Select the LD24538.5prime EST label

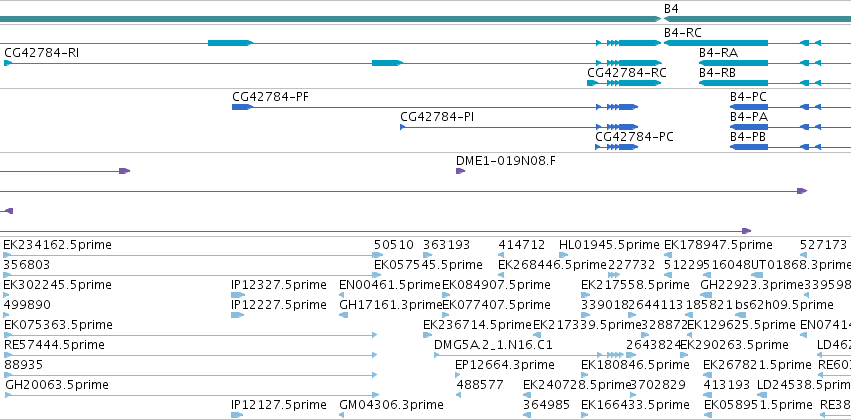tap(804, 385)
